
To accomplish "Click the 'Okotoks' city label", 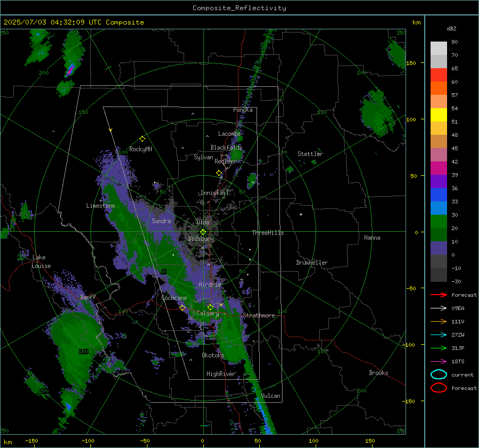I will tap(213, 355).
